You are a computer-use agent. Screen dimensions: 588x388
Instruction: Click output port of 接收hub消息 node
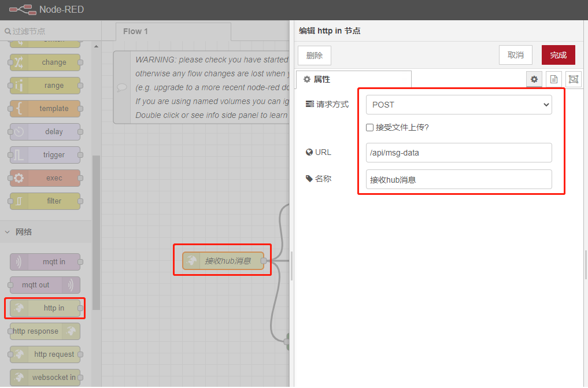(x=264, y=261)
